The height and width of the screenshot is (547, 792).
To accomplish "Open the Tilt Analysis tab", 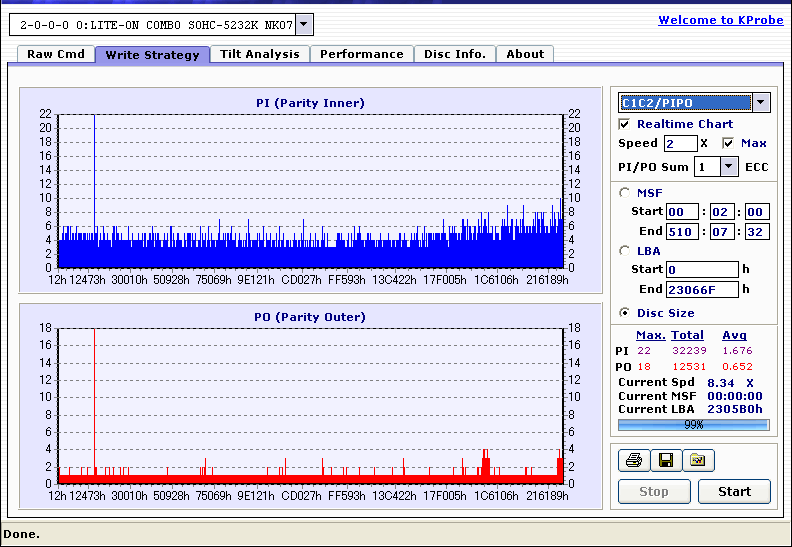I will click(x=259, y=54).
